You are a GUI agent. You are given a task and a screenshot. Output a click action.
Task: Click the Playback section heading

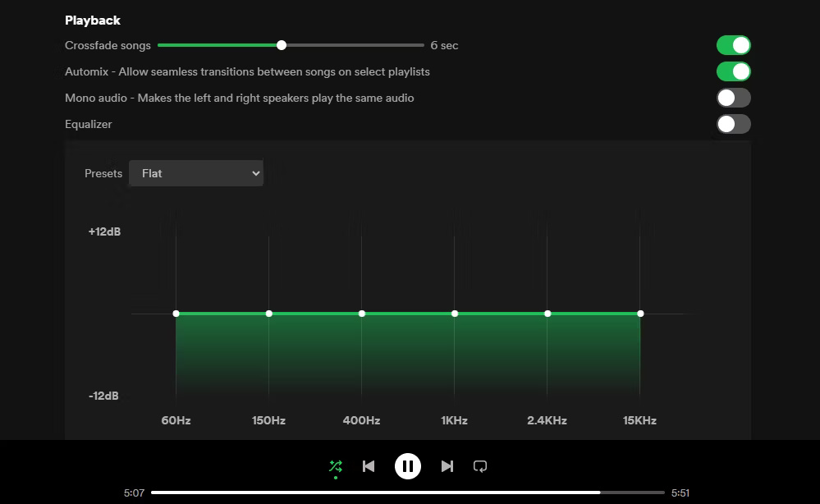click(x=92, y=20)
